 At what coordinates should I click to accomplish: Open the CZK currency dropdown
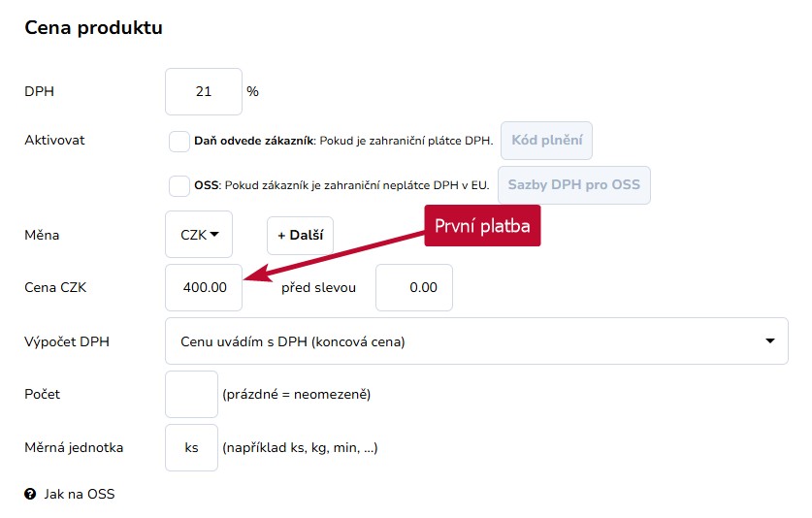(199, 235)
